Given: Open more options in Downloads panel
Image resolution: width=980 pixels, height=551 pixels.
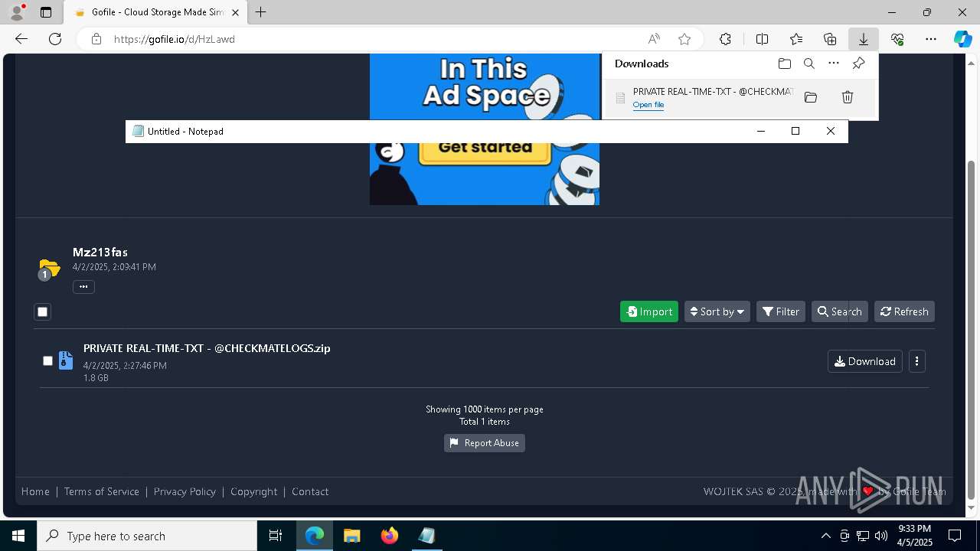Looking at the screenshot, I should [834, 64].
